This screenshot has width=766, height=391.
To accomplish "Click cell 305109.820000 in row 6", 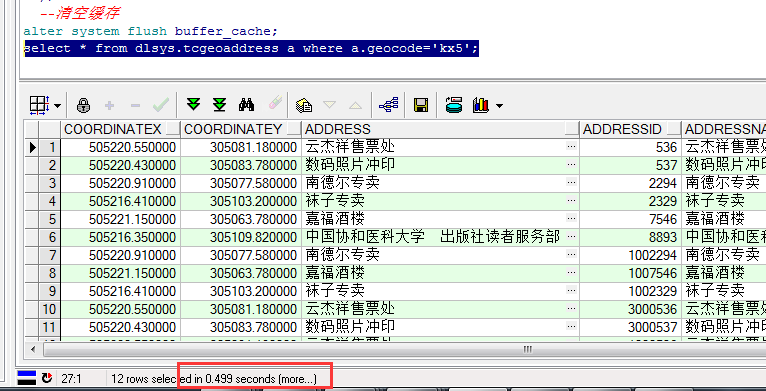I will pyautogui.click(x=241, y=237).
